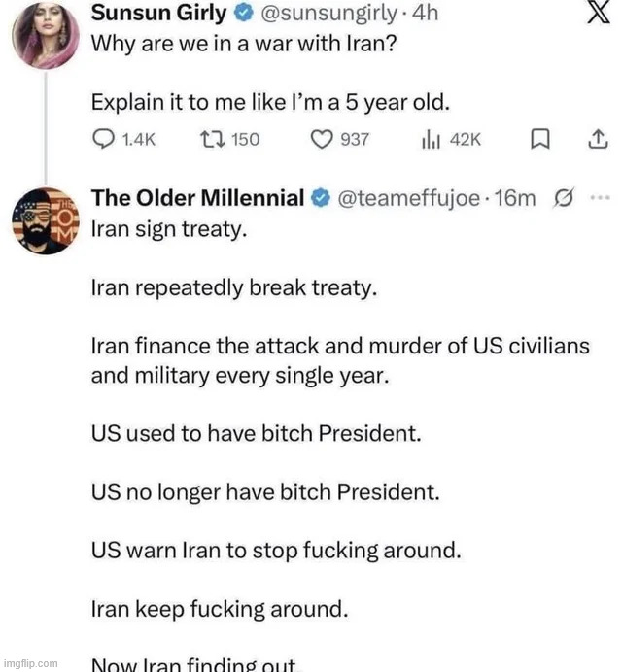Open the three-dot more menu on reply
Screen dimensions: 622x672
[x=599, y=198]
